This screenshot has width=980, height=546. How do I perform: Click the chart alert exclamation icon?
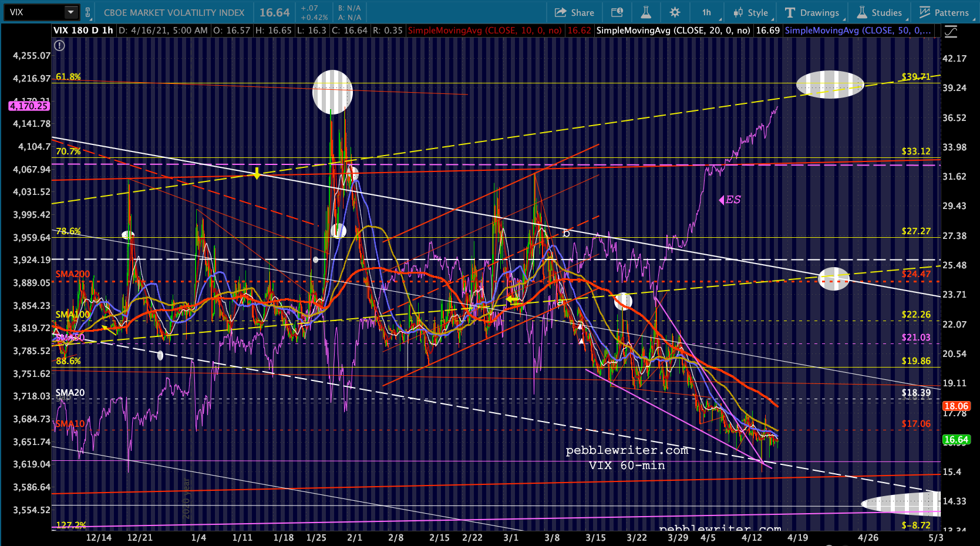pos(59,45)
